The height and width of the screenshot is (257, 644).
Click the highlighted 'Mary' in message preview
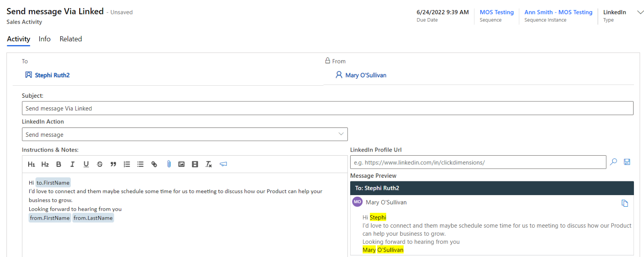pos(369,250)
